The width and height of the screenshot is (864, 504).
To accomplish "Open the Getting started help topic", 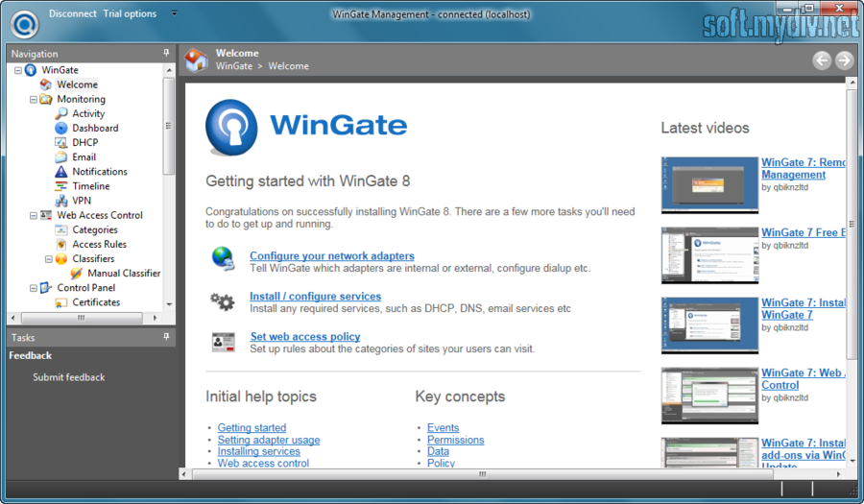I will pos(252,428).
